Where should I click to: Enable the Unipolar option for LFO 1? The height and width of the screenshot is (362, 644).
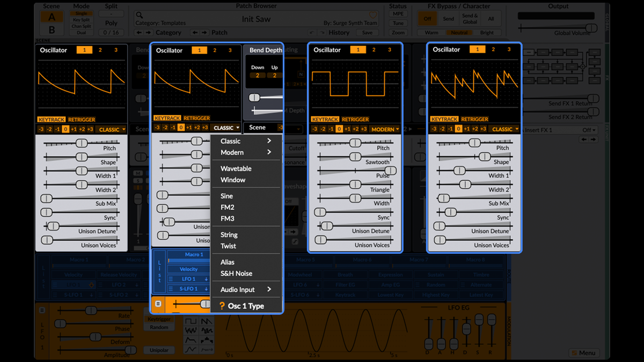tap(159, 350)
